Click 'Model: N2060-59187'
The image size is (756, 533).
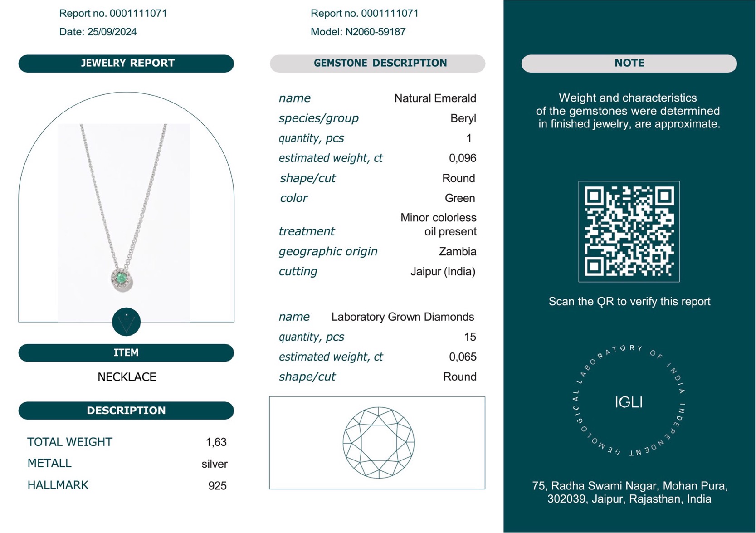point(358,32)
